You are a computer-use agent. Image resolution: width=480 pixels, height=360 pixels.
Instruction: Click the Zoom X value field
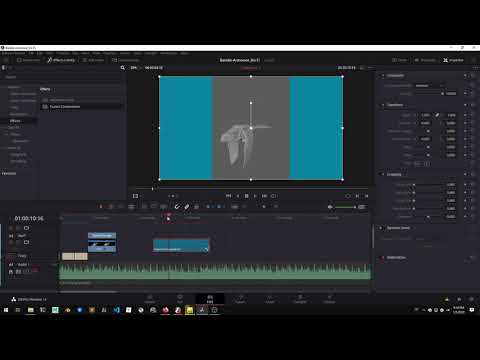(x=425, y=115)
